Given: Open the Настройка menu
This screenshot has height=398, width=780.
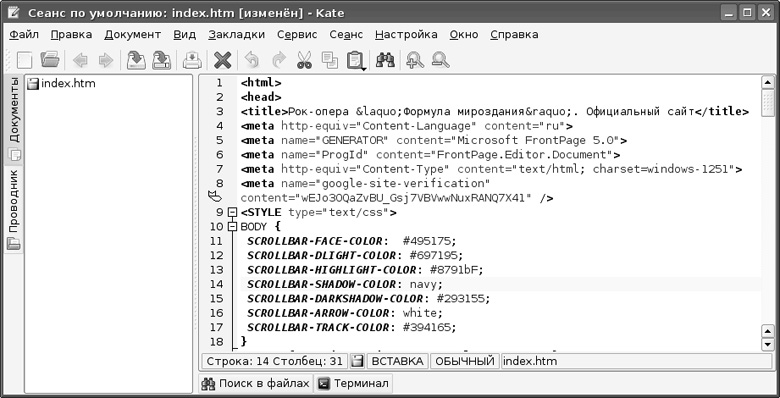Looking at the screenshot, I should point(406,34).
